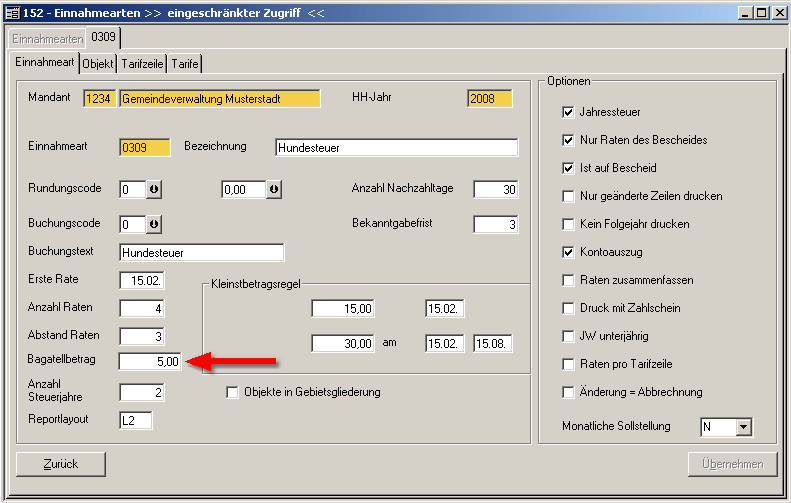791x503 pixels.
Task: Focus the Bezeichnung field containing Hundesteuer
Action: tap(396, 148)
